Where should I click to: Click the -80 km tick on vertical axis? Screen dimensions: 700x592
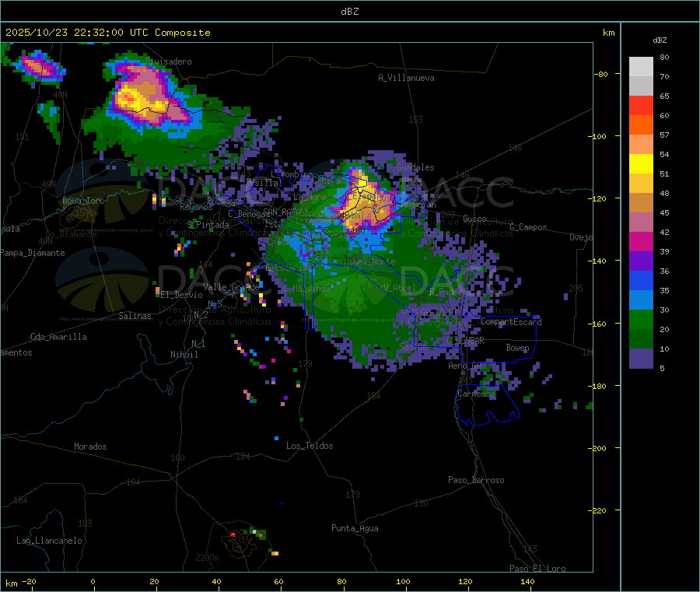click(601, 74)
